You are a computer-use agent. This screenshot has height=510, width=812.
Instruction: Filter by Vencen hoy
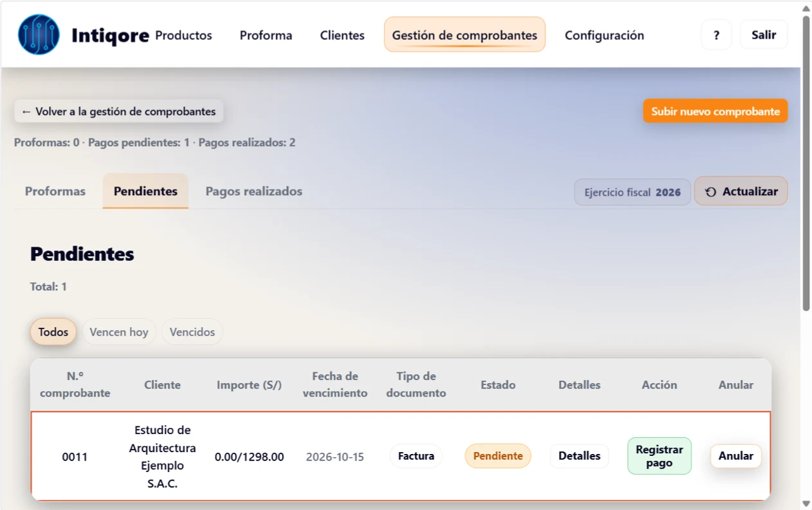[x=119, y=332]
